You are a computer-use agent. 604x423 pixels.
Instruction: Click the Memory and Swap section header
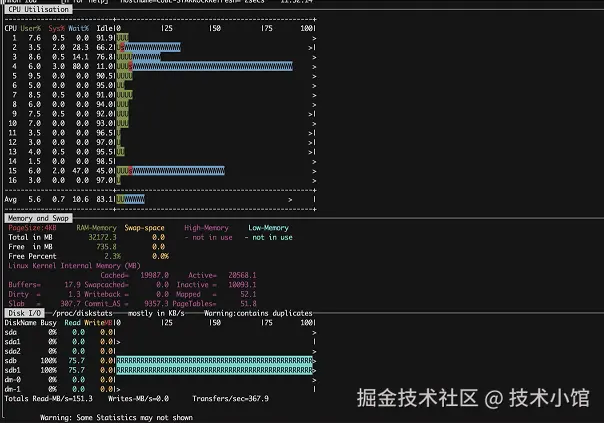click(x=38, y=218)
